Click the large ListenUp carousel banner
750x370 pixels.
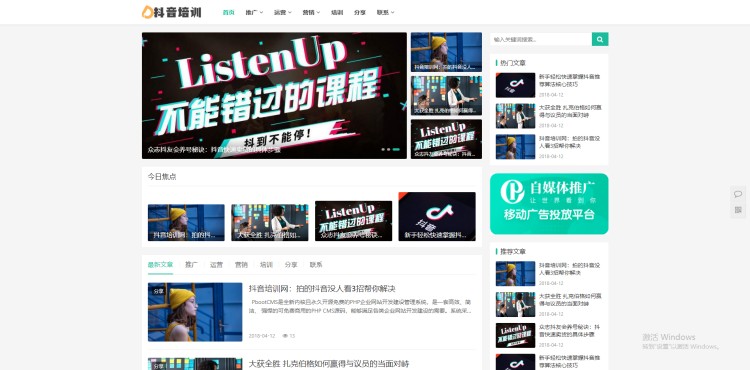pyautogui.click(x=274, y=96)
